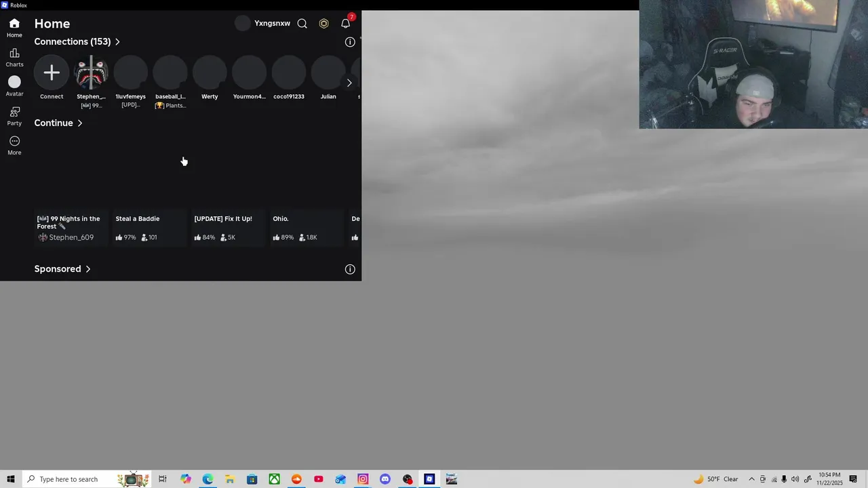Image resolution: width=868 pixels, height=488 pixels.
Task: Open Windows notification center icon
Action: coord(853,479)
